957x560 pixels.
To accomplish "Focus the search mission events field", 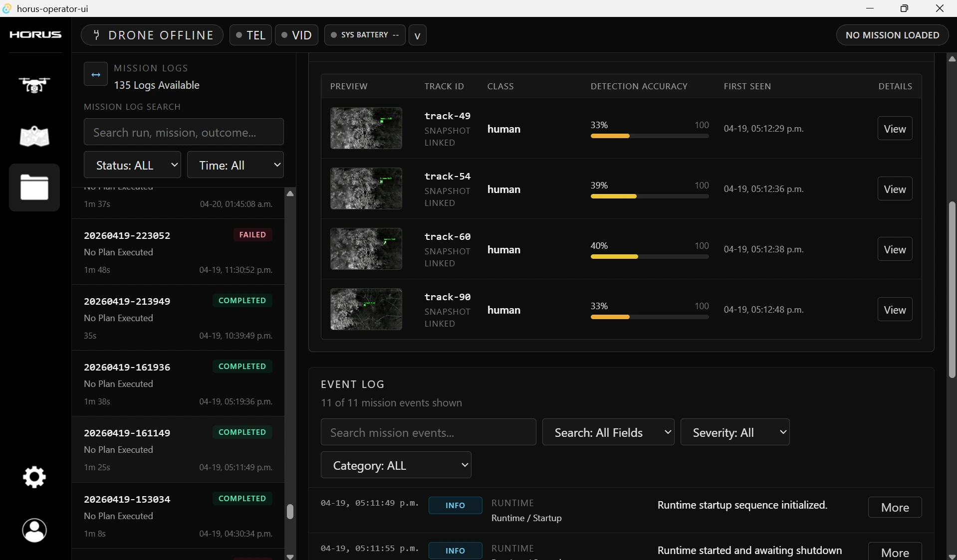I will click(x=428, y=432).
